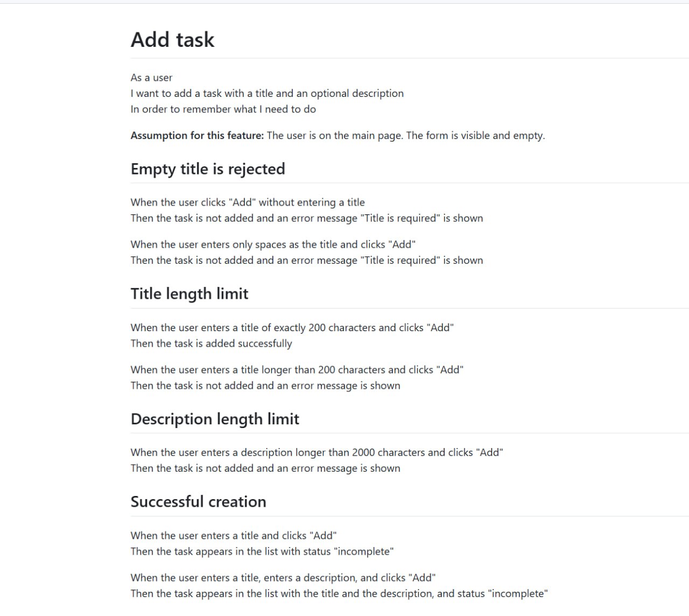Viewport: 689px width, 616px height.
Task: Click the final line mentioning title and description status
Action: 339,594
